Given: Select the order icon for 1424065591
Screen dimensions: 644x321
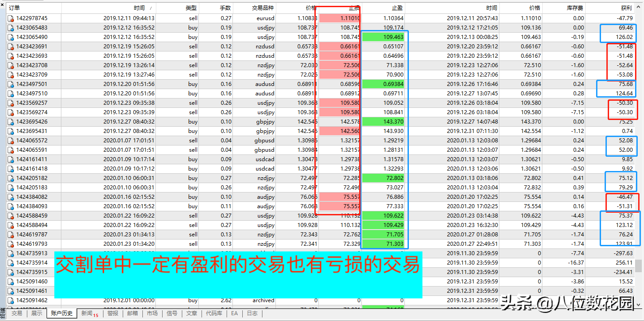Looking at the screenshot, I should coord(11,150).
